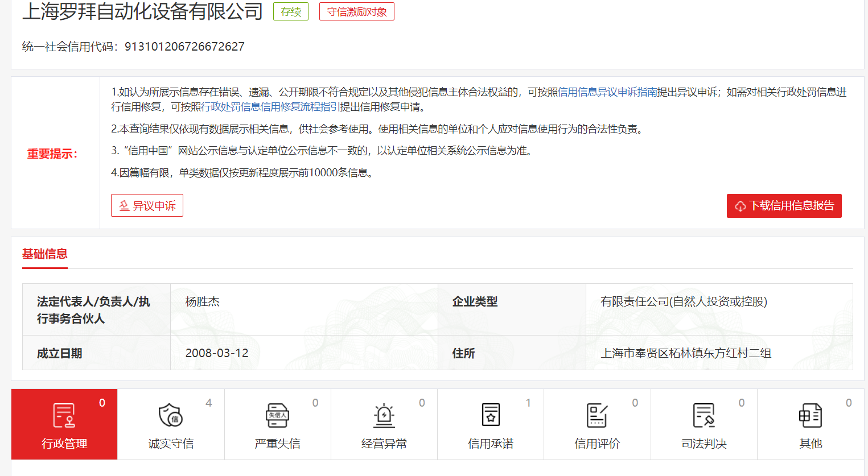Click the 存续 status tag
This screenshot has width=868, height=476.
(291, 11)
